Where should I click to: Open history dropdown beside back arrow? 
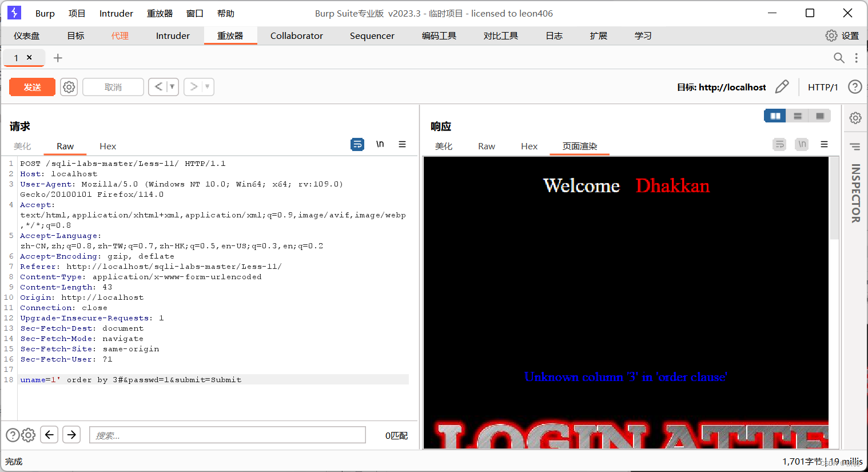(x=172, y=87)
